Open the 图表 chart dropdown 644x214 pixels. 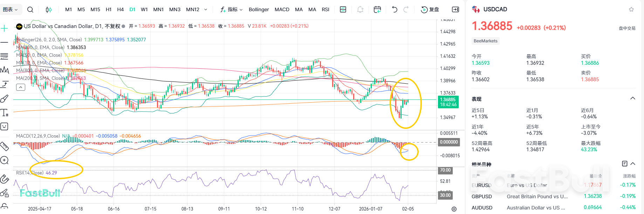[x=10, y=9]
